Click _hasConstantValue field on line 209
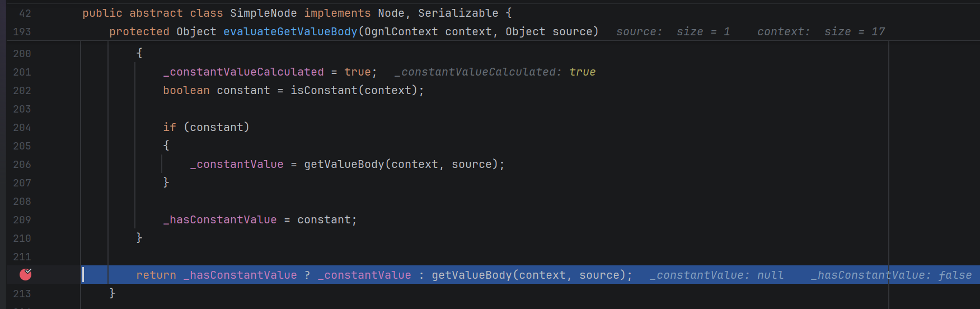The image size is (980, 309). click(220, 220)
